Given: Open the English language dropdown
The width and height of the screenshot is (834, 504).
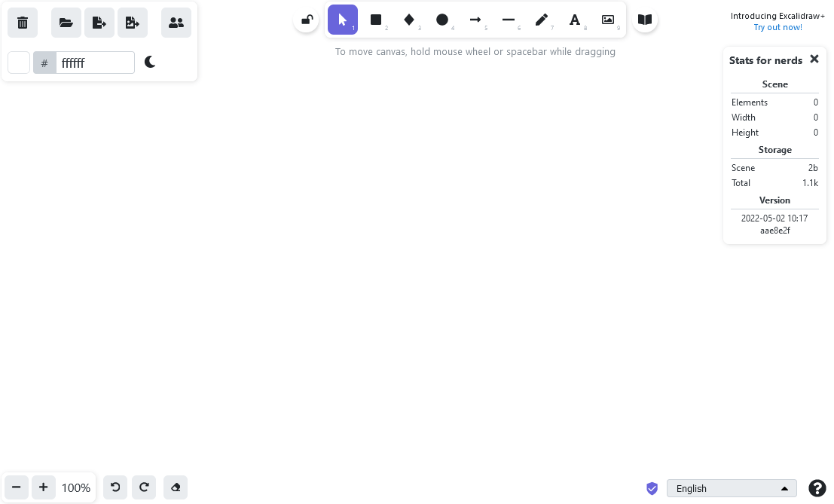Looking at the screenshot, I should [731, 488].
